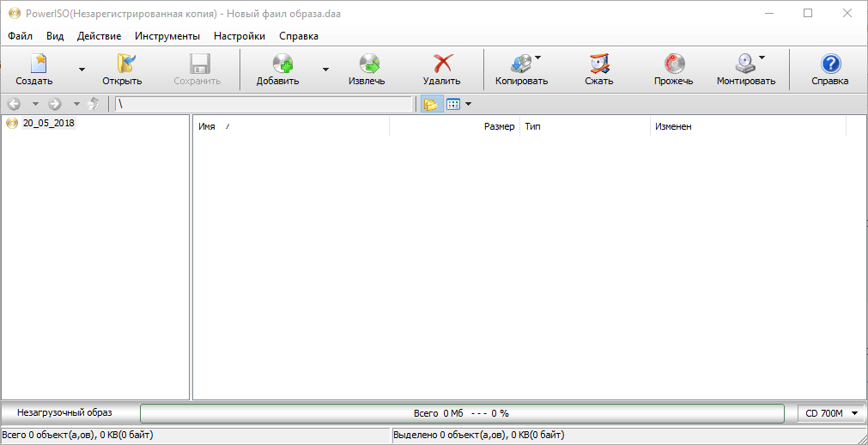
Task: Open the Копировать dropdown arrow
Action: pos(537,57)
